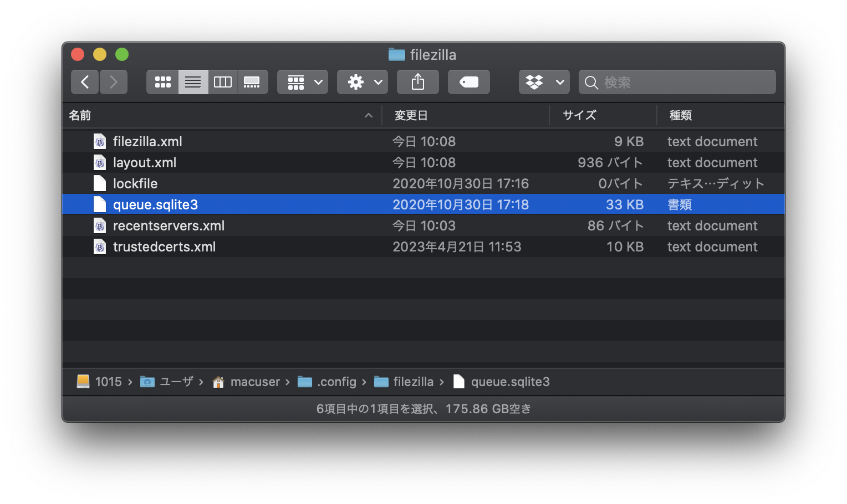The height and width of the screenshot is (504, 847).
Task: Navigate to .config via the path bar
Action: click(337, 382)
